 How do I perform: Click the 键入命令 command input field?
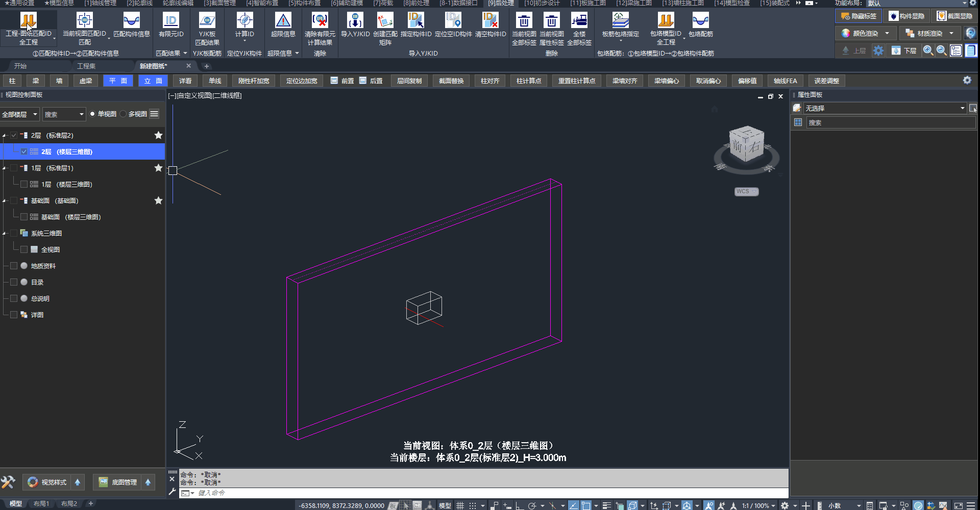coord(459,493)
